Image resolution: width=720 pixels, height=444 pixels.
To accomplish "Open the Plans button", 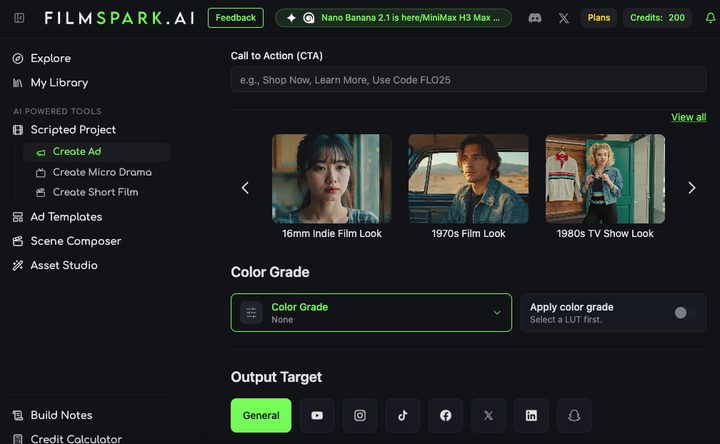I will pyautogui.click(x=599, y=18).
